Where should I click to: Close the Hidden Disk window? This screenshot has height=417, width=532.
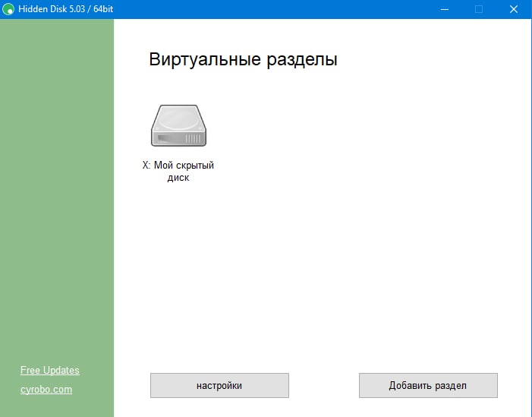pyautogui.click(x=514, y=9)
